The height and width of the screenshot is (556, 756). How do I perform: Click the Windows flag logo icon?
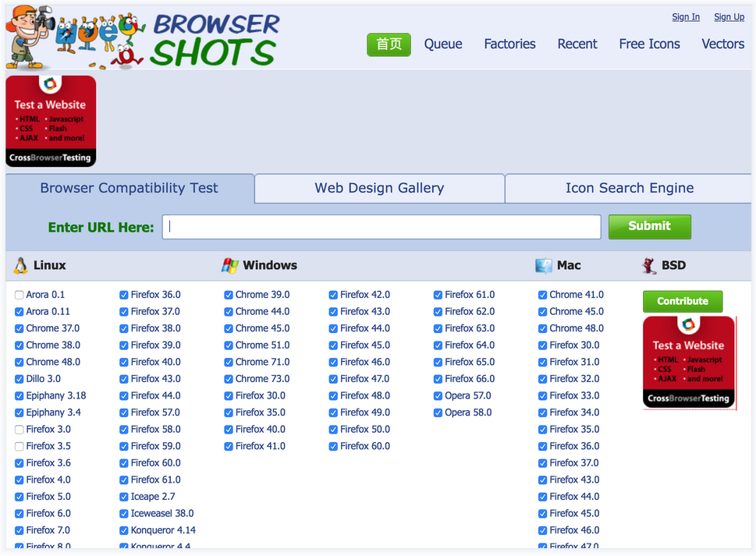point(229,266)
